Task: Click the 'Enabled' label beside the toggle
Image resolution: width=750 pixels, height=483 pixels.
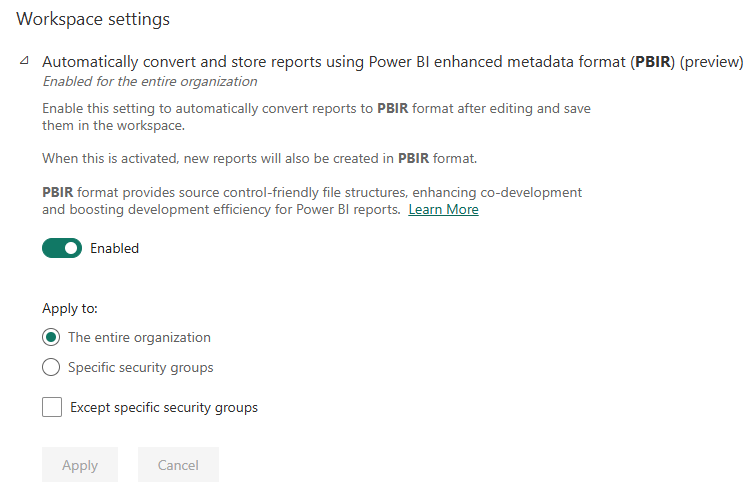Action: [x=114, y=248]
